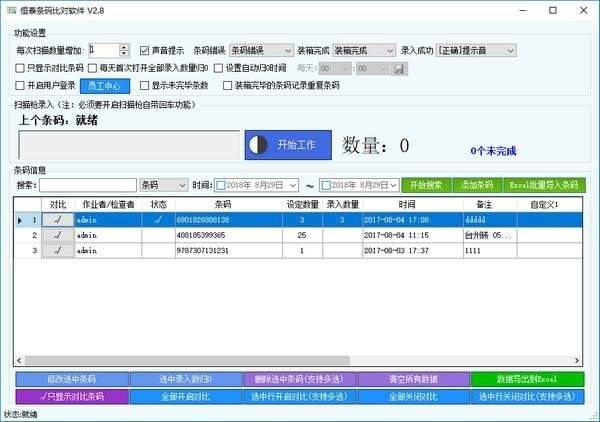Click the 数据导出到Excel button
This screenshot has width=600, height=422.
click(x=527, y=380)
